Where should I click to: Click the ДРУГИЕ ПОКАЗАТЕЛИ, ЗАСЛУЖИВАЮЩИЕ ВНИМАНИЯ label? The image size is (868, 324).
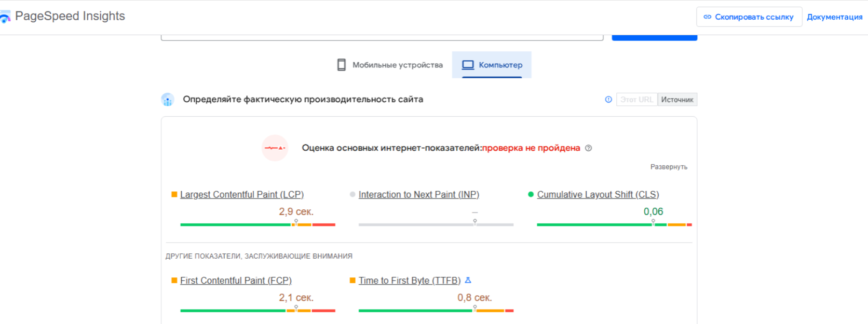pos(259,256)
